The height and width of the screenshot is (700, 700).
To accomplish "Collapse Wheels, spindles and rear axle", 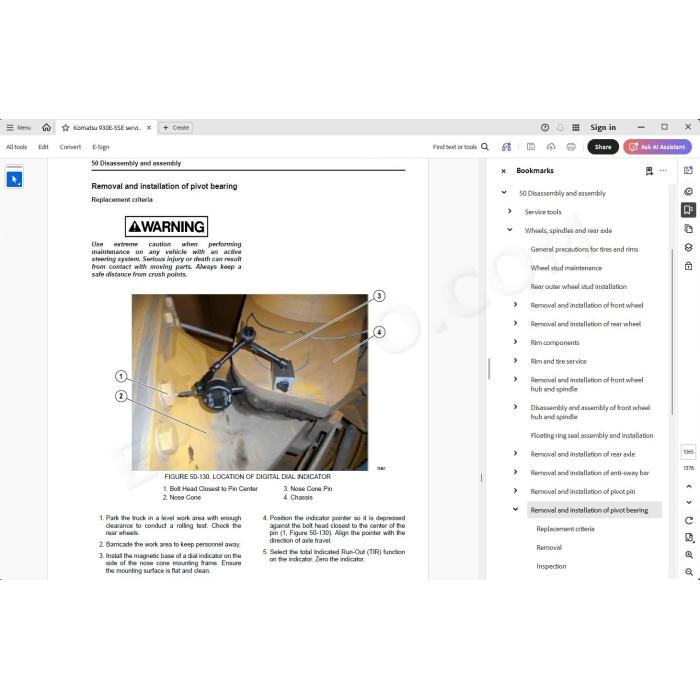I will coord(510,230).
